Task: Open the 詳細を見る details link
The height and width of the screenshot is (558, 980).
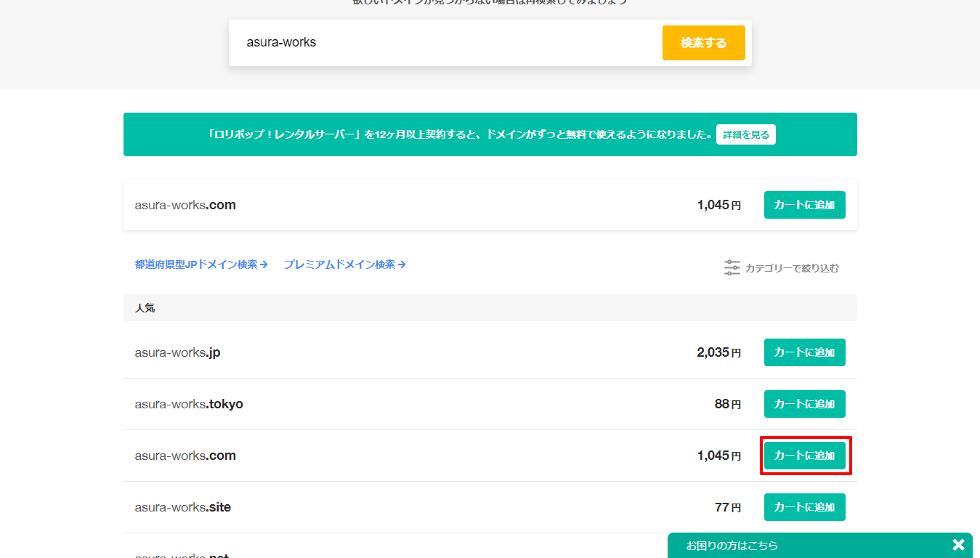Action: click(745, 134)
